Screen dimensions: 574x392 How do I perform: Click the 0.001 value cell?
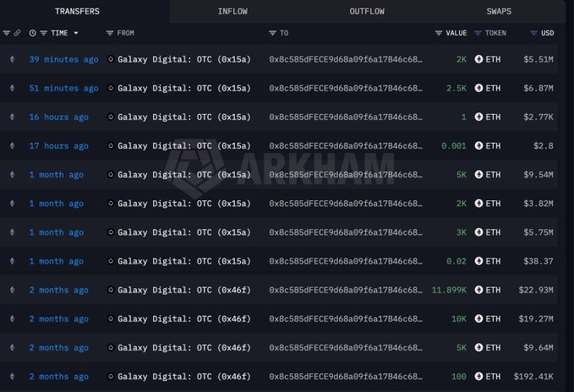(454, 146)
